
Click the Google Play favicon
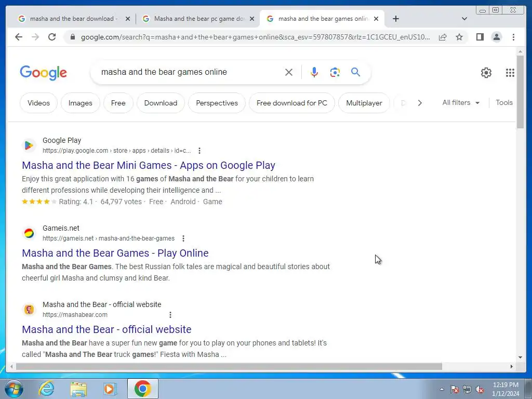click(x=29, y=145)
